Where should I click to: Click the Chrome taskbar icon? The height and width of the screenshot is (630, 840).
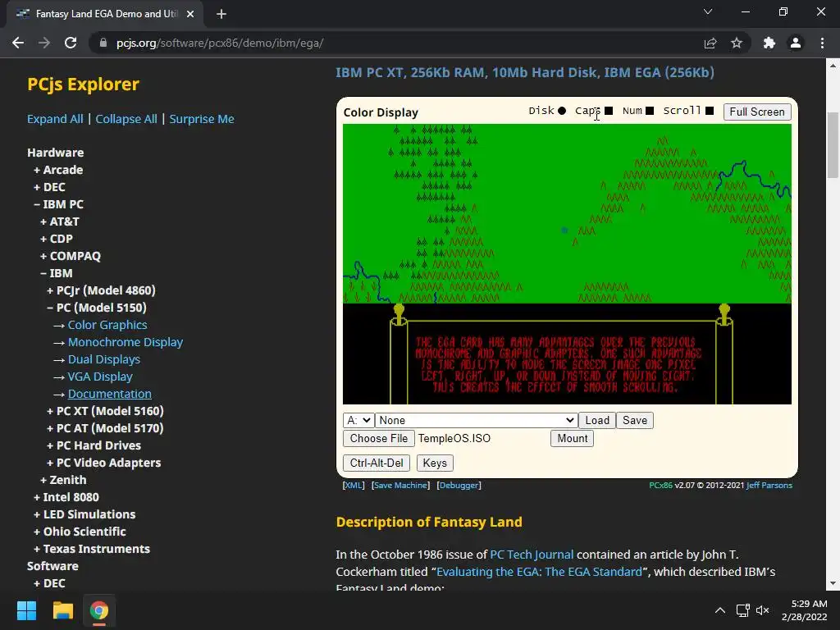coord(98,610)
